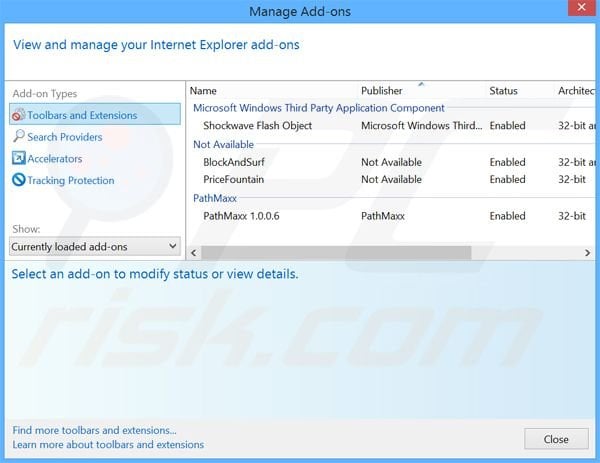The height and width of the screenshot is (463, 600).
Task: Select the Toolbars and Extensions label
Action: 82,115
